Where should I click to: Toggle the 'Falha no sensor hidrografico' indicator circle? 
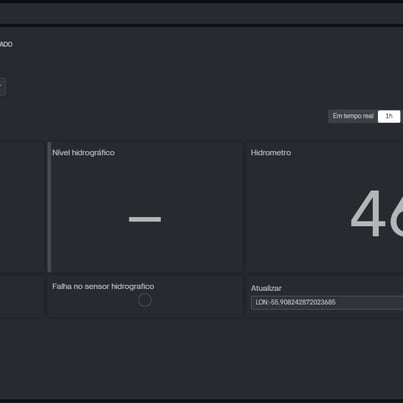pos(145,300)
